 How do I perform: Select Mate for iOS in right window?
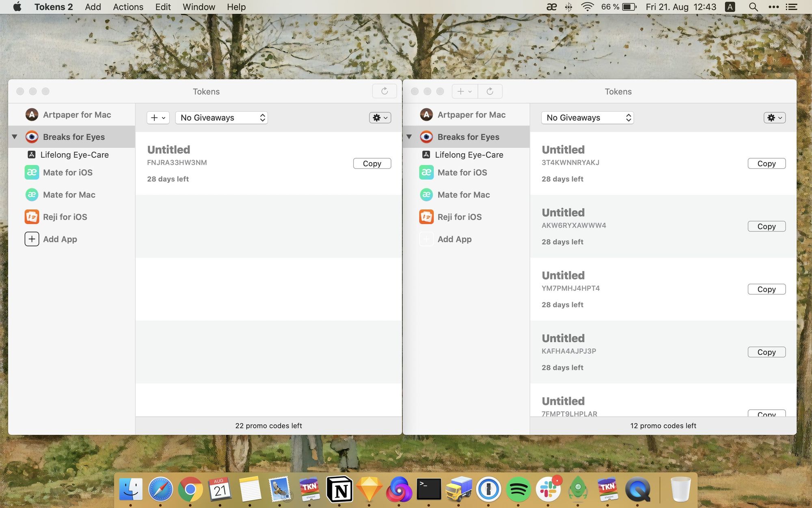pyautogui.click(x=466, y=172)
